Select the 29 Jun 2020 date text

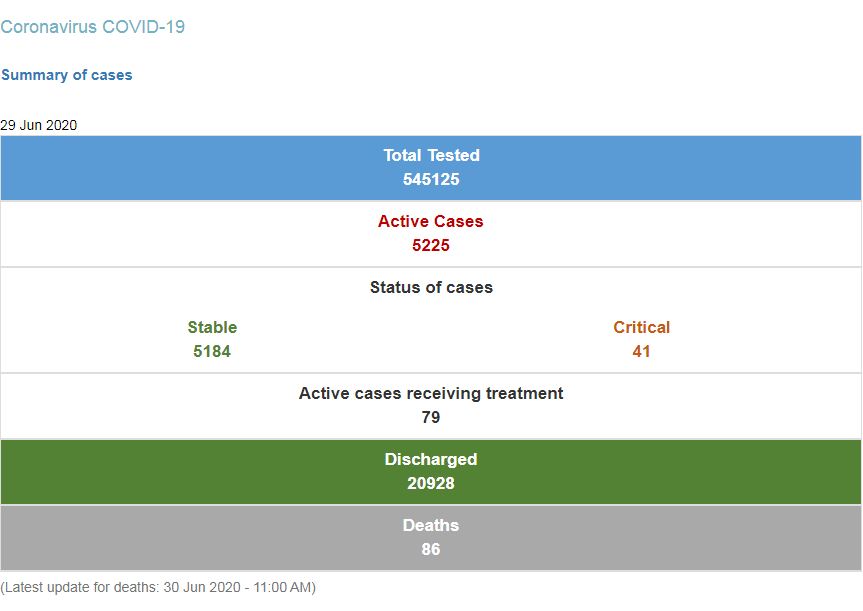(39, 125)
